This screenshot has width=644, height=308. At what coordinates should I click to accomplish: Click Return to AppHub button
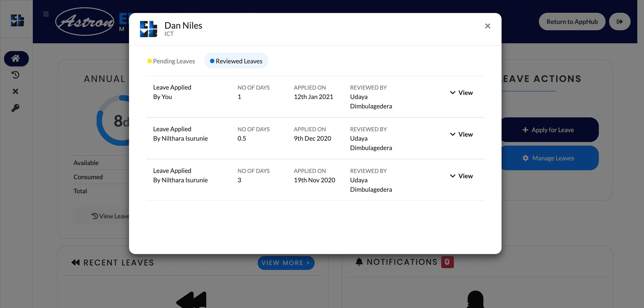tap(572, 22)
